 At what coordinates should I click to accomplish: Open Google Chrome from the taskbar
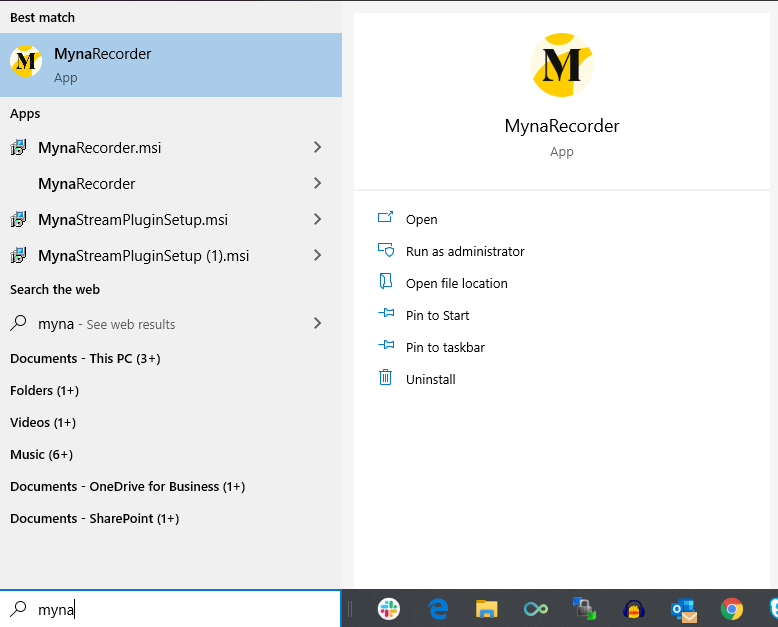pos(732,609)
